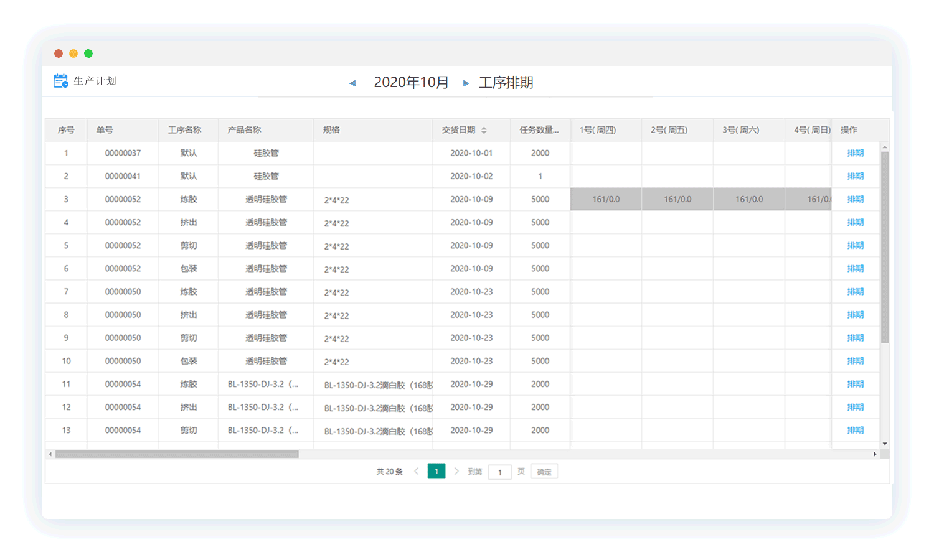Go to previous month with left arrow
This screenshot has height=560, width=934.
352,83
